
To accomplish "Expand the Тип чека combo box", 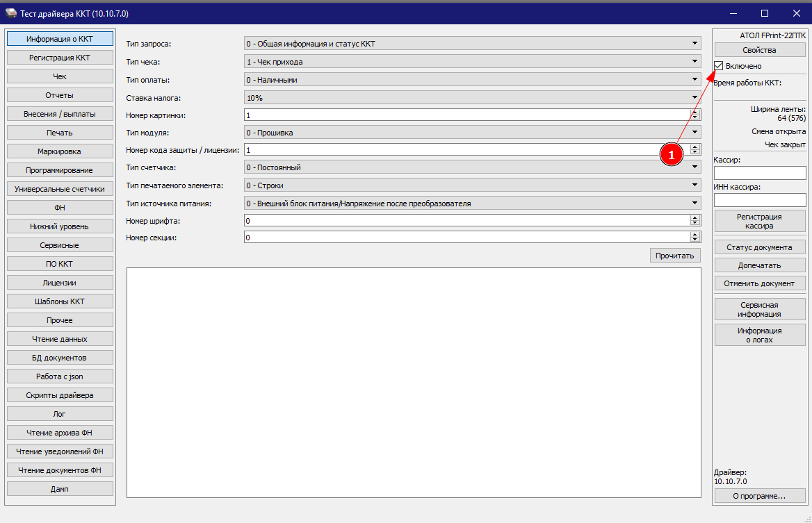I will click(x=472, y=62).
